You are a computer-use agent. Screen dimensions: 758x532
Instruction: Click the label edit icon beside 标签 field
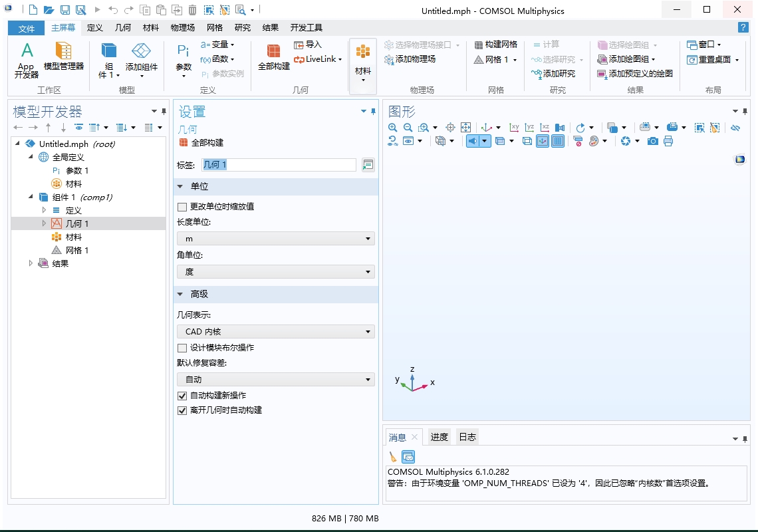(368, 165)
